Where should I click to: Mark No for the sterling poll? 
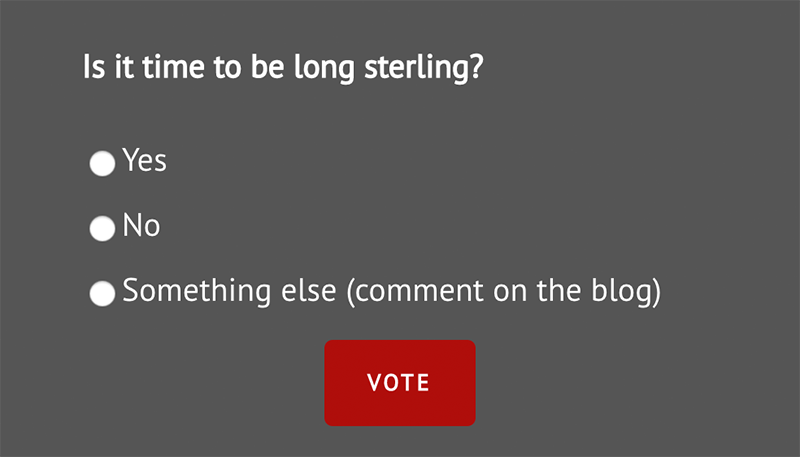[x=102, y=229]
